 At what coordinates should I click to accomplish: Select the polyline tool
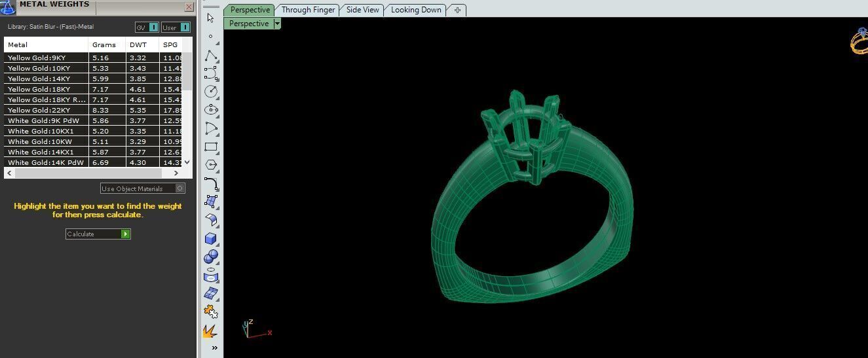click(210, 55)
